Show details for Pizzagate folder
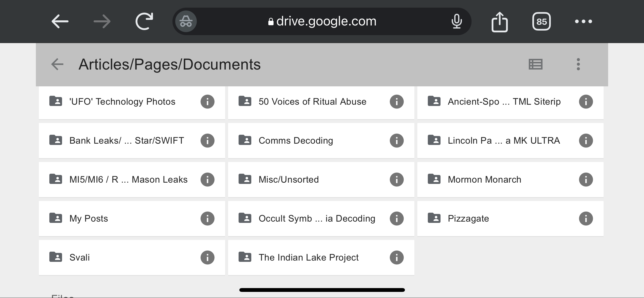Viewport: 644px width, 298px height. coord(586,219)
